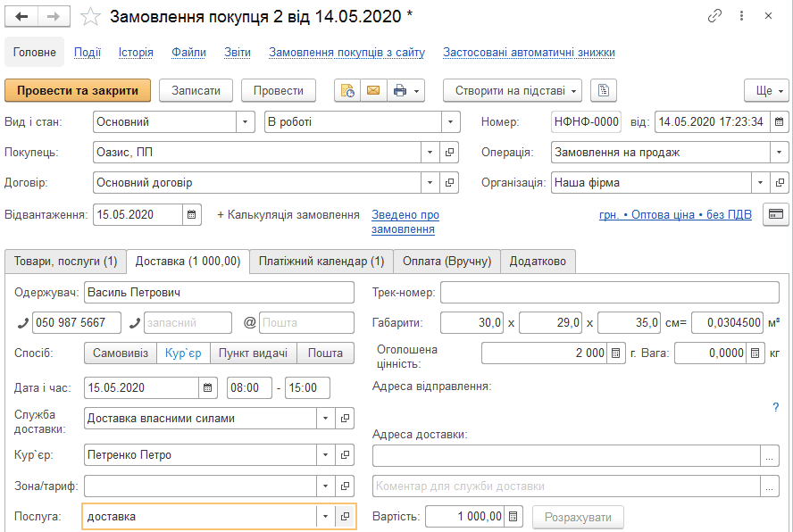Expand the Операція dropdown
Image resolution: width=793 pixels, height=532 pixels.
click(780, 153)
